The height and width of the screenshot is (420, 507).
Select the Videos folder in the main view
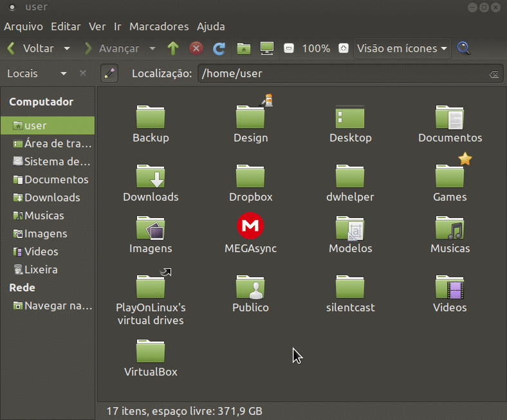pos(450,294)
